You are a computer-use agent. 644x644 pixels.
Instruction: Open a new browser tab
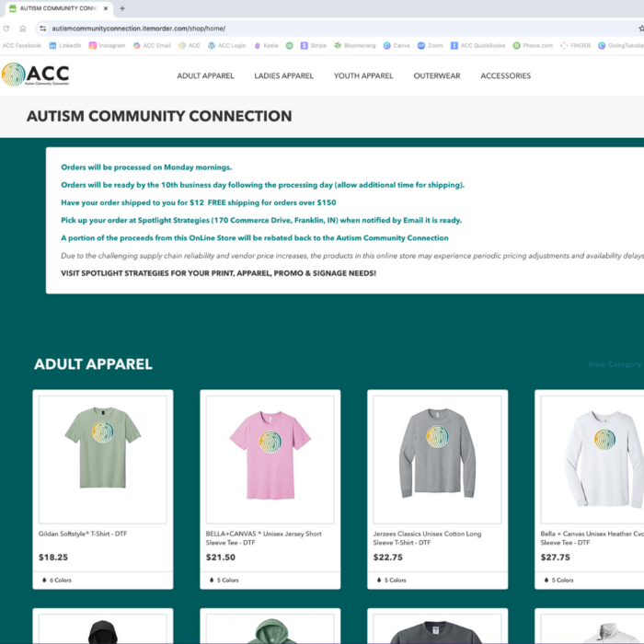[122, 8]
